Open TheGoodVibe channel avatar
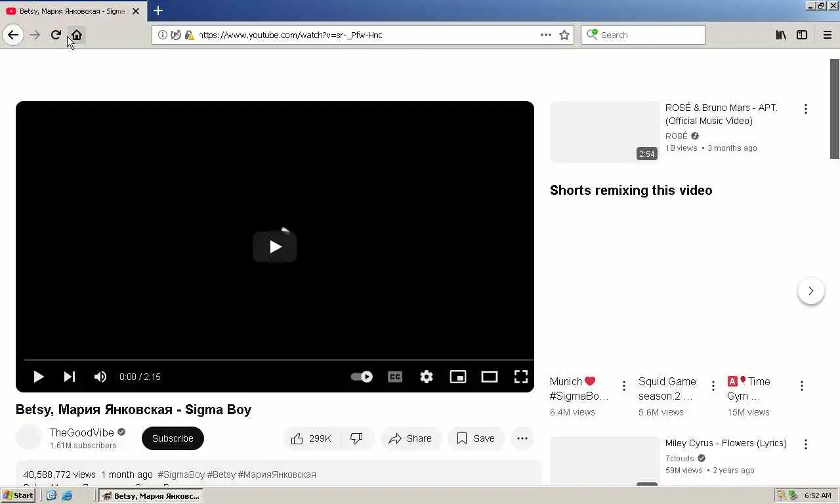The image size is (840, 504). coord(29,437)
